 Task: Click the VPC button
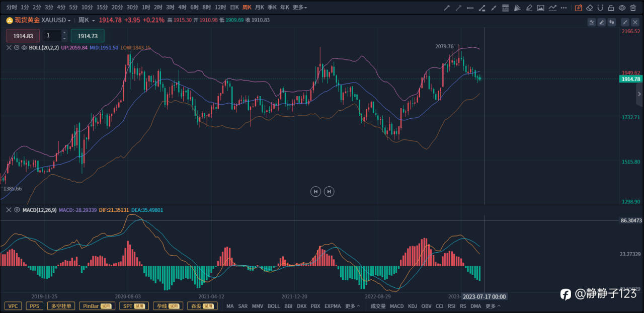pos(13,306)
